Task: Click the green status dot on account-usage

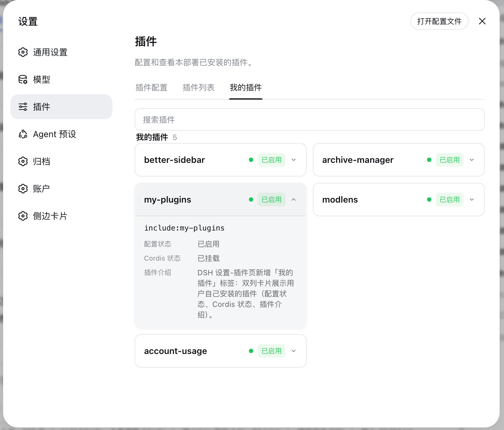Action: [251, 351]
